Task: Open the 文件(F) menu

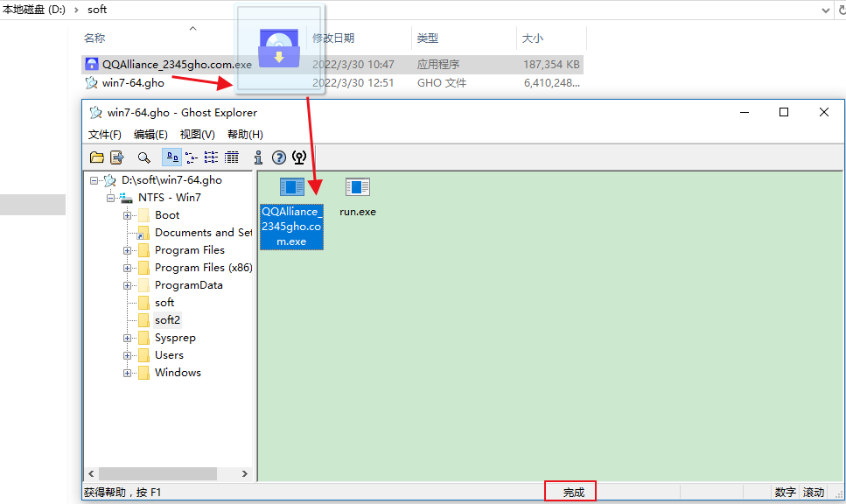Action: click(105, 135)
